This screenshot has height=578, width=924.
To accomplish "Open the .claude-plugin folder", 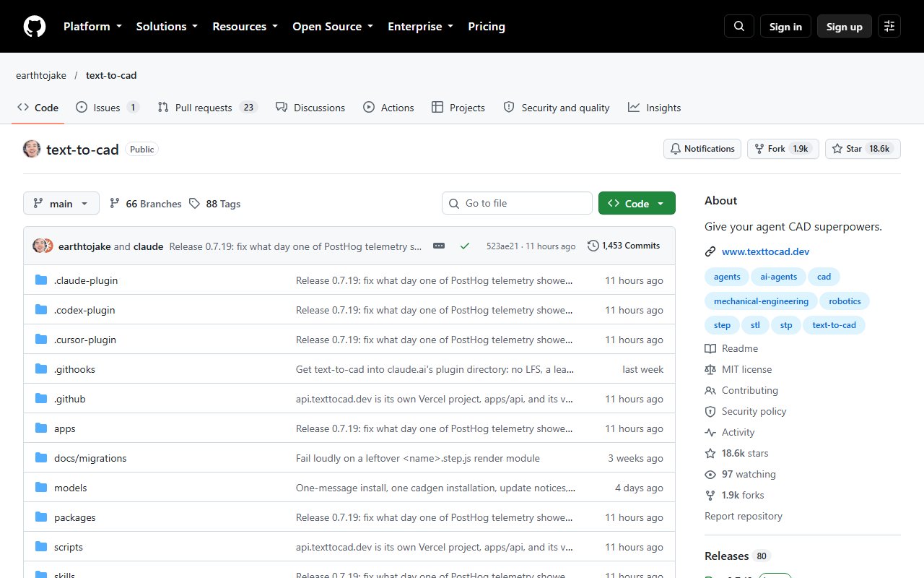I will [86, 280].
